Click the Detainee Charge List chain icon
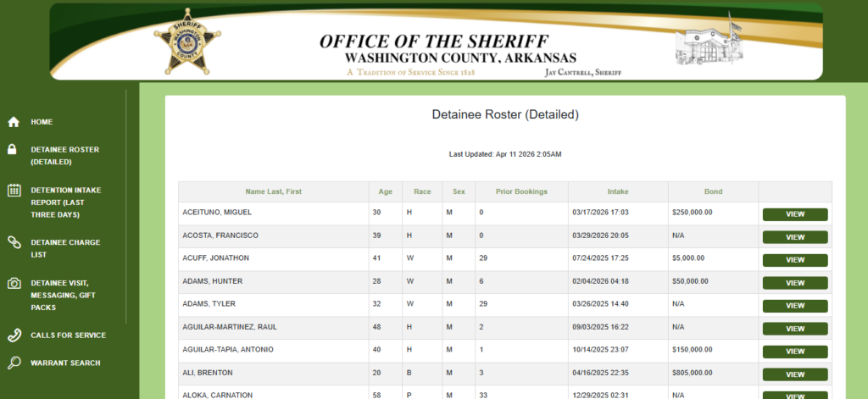This screenshot has width=868, height=399. tap(14, 243)
